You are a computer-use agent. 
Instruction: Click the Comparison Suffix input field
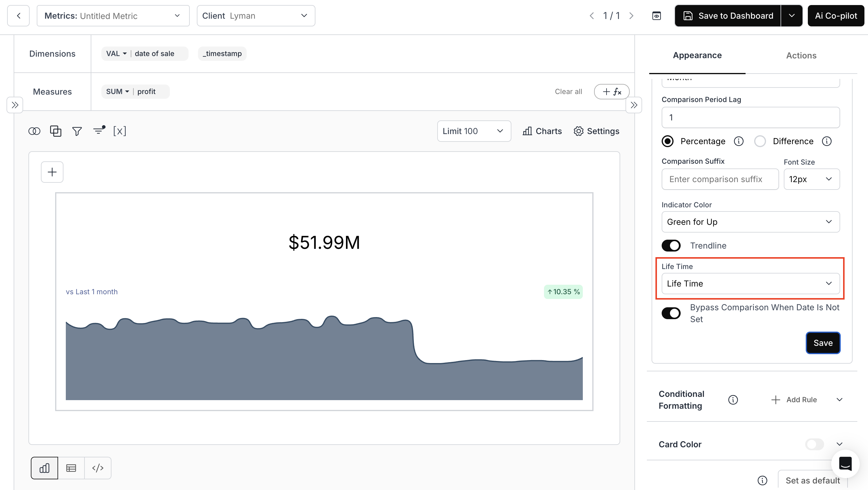point(720,179)
